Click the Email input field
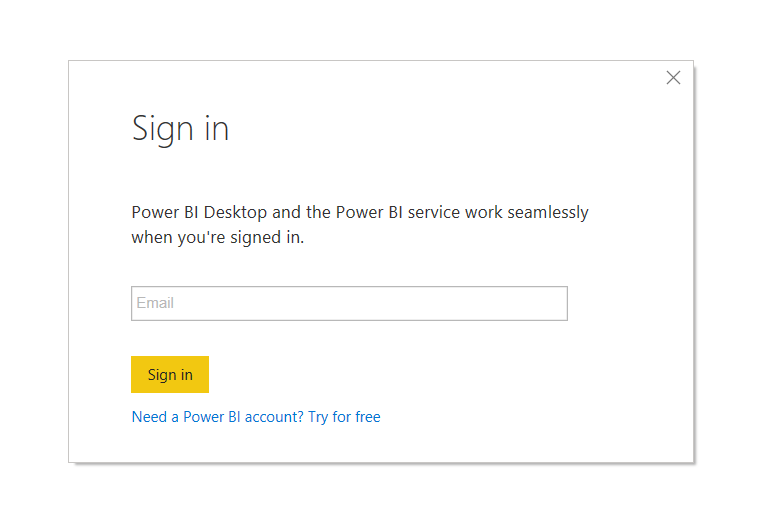The image size is (760, 508). [x=349, y=303]
